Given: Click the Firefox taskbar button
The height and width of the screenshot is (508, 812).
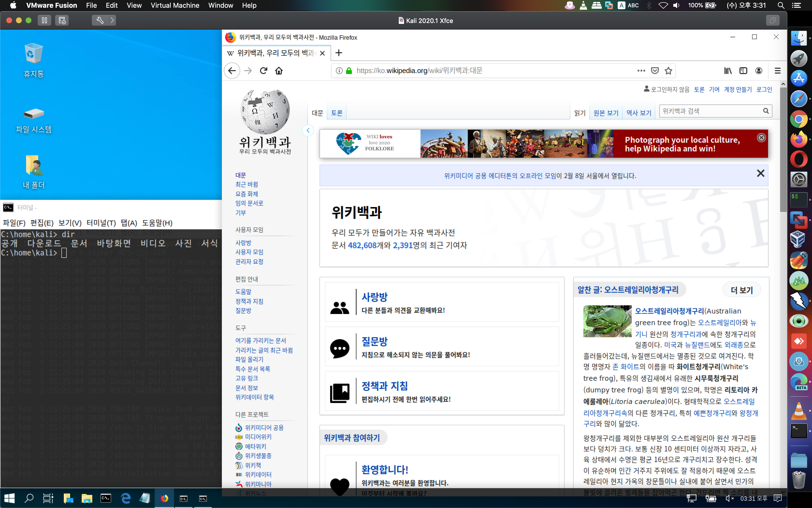Looking at the screenshot, I should tap(164, 498).
